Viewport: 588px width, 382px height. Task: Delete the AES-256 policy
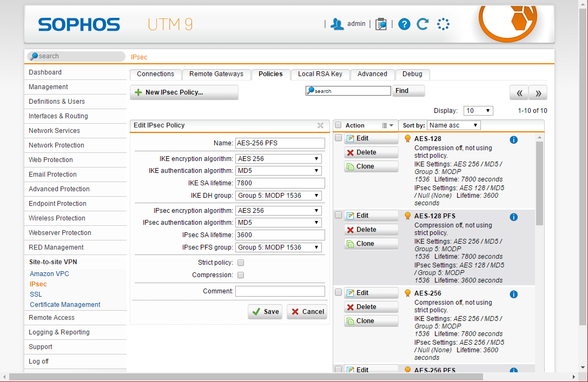click(x=371, y=307)
